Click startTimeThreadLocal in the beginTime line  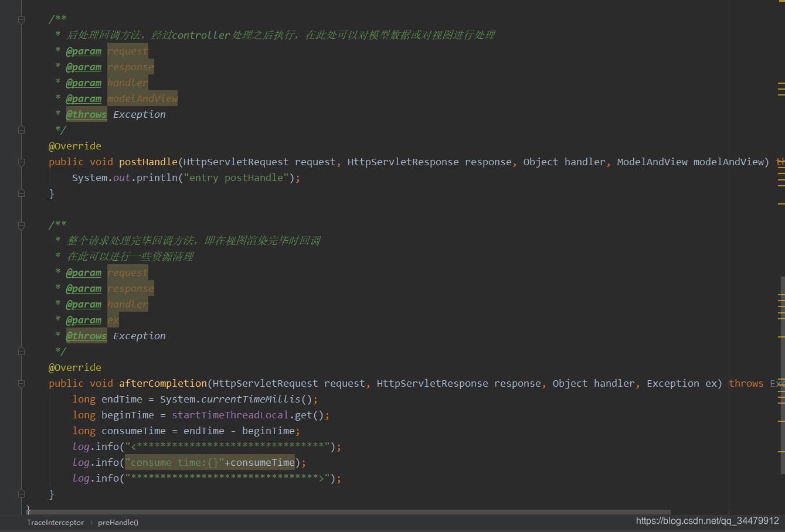click(230, 415)
